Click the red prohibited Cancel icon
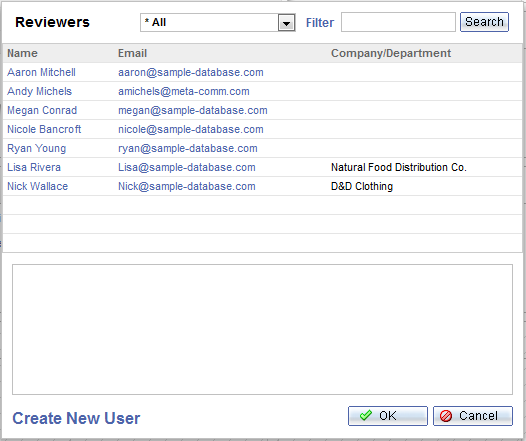The height and width of the screenshot is (441, 526). pyautogui.click(x=446, y=416)
